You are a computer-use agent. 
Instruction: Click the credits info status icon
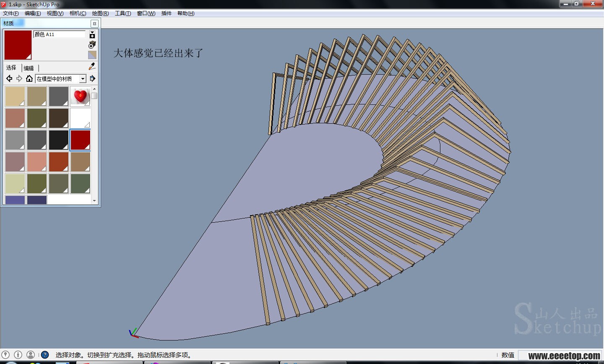[18, 355]
